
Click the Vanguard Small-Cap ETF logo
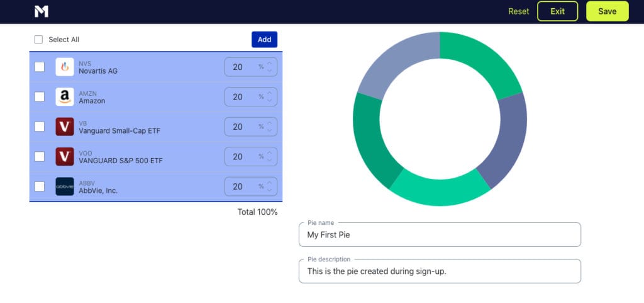pyautogui.click(x=65, y=127)
